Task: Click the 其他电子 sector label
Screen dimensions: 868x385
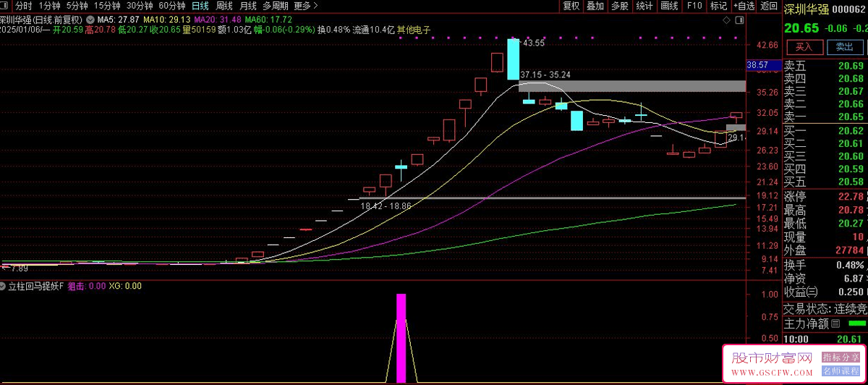Action: 414,30
